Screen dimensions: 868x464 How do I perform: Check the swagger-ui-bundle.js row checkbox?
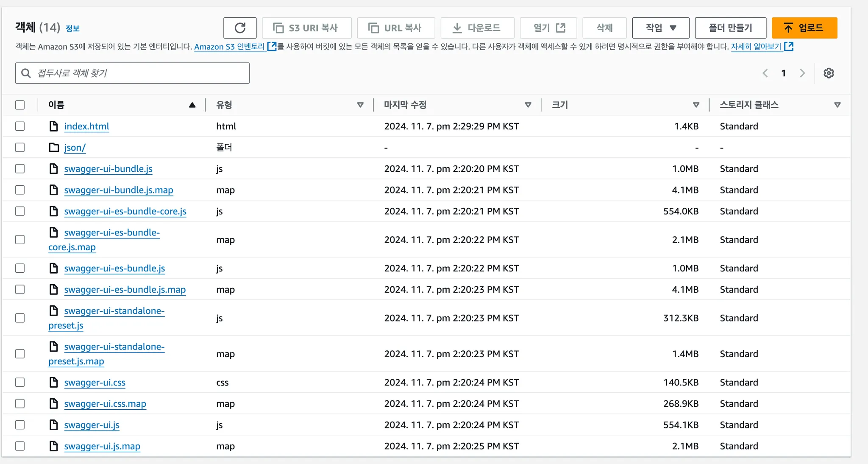[x=20, y=169]
